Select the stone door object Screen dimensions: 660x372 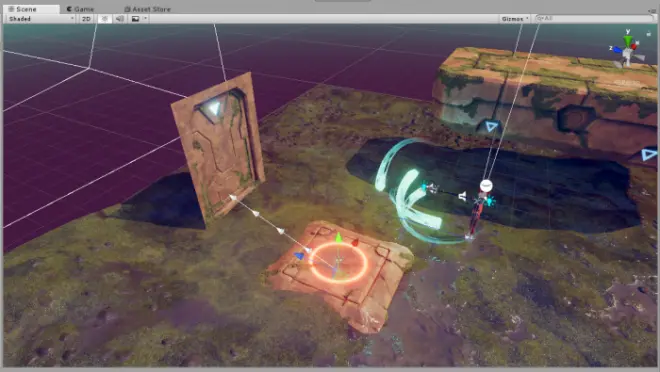[x=218, y=147]
